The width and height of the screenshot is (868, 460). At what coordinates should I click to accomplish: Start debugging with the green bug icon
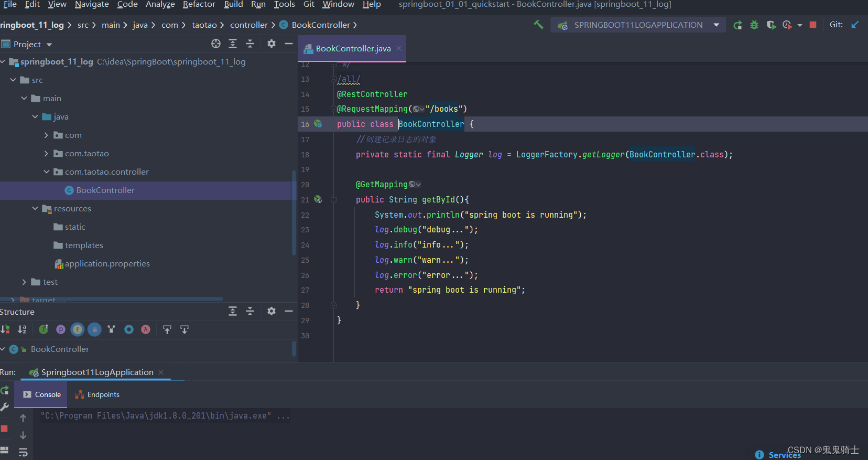[x=754, y=25]
